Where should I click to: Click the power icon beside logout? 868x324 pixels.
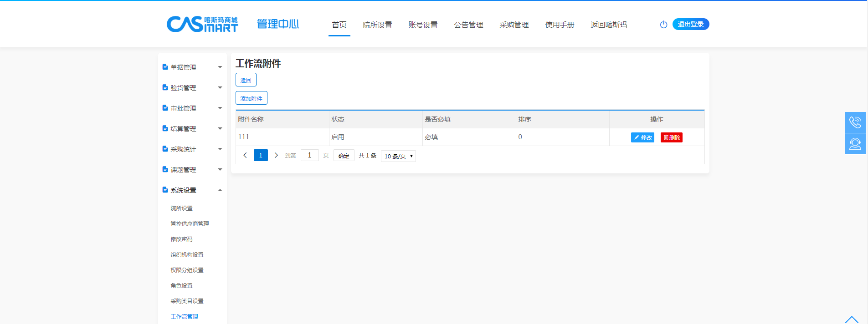(663, 25)
